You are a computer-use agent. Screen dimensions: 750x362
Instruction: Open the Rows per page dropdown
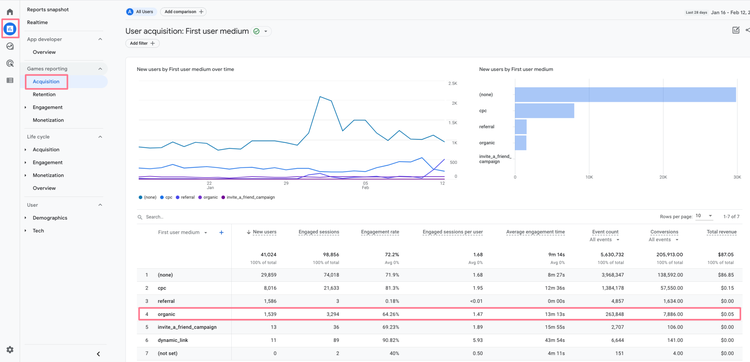pos(704,216)
